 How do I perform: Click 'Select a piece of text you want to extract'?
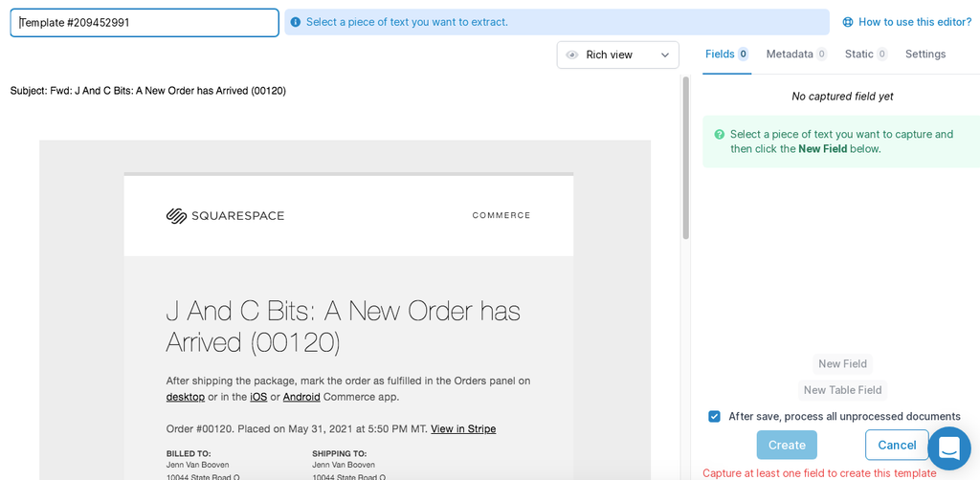point(407,22)
